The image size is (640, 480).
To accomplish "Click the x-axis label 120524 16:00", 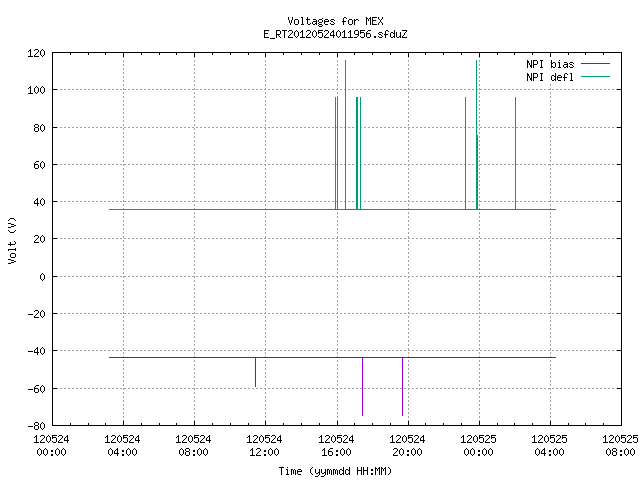I will coord(336,446).
